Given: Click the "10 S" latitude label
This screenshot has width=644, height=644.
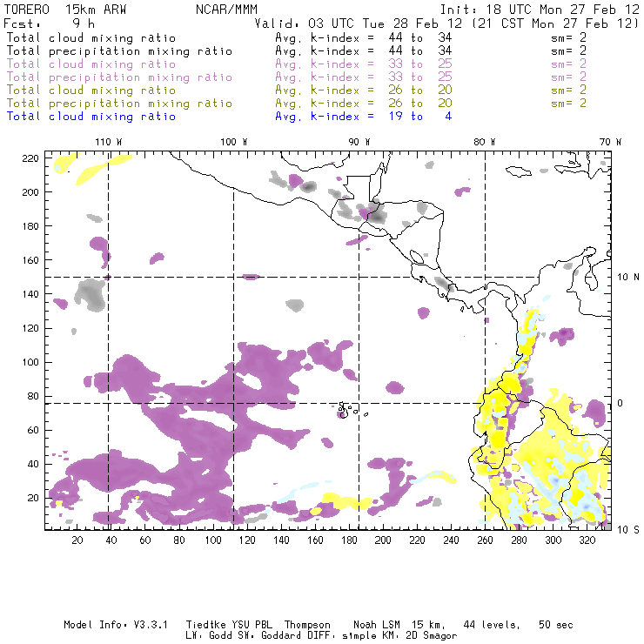Looking at the screenshot, I should pyautogui.click(x=628, y=529).
